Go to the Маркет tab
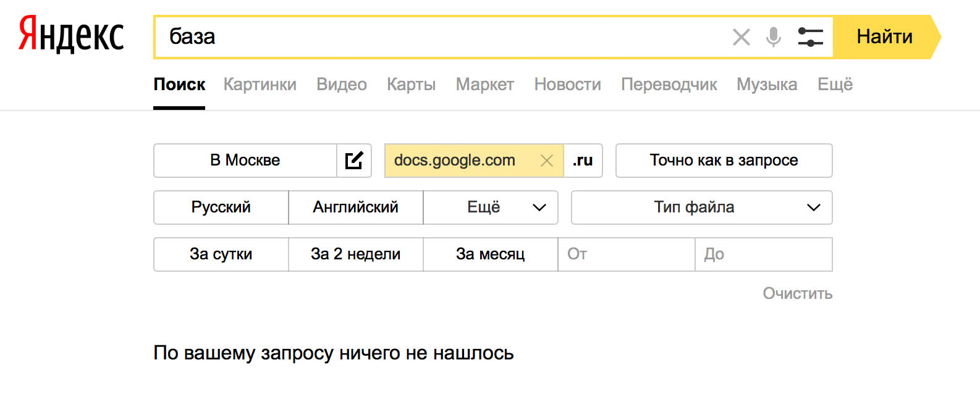 pos(485,85)
